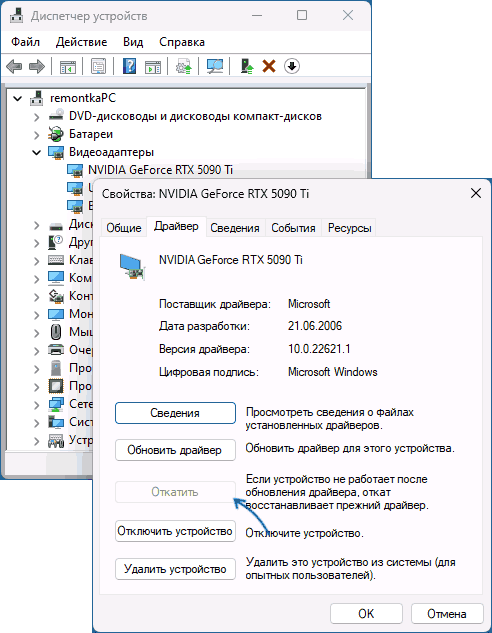Click the driver date 21.06.2006
This screenshot has width=492, height=633.
click(315, 326)
